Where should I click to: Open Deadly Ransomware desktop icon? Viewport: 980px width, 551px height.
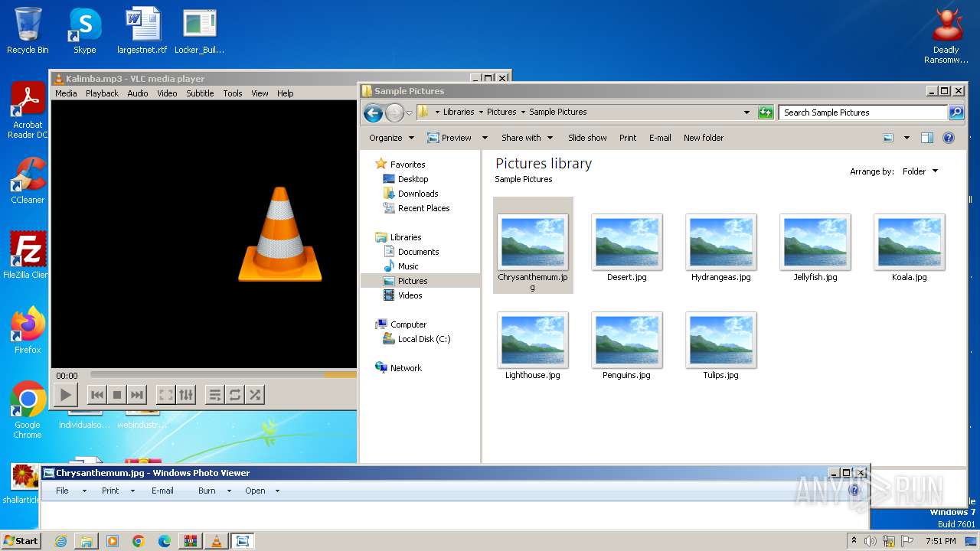pyautogui.click(x=946, y=35)
